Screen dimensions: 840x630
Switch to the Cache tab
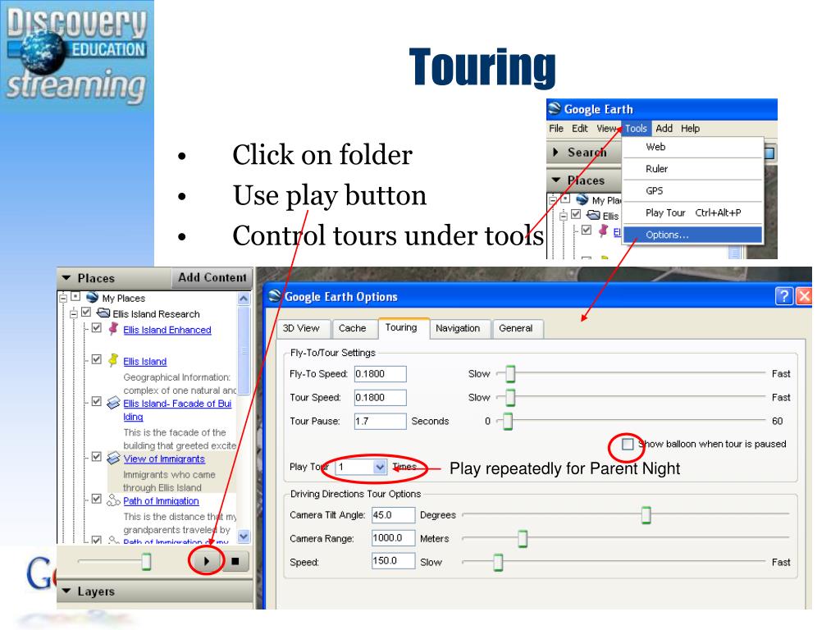(353, 328)
